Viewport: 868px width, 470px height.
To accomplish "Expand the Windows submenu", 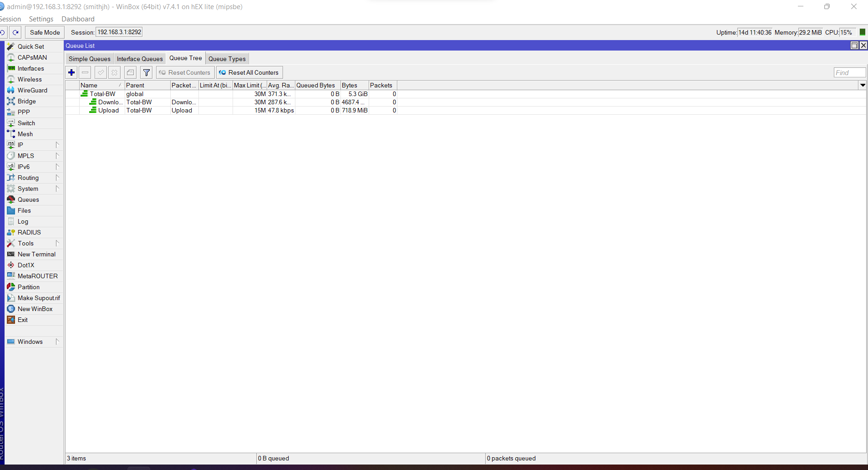I will pyautogui.click(x=34, y=342).
